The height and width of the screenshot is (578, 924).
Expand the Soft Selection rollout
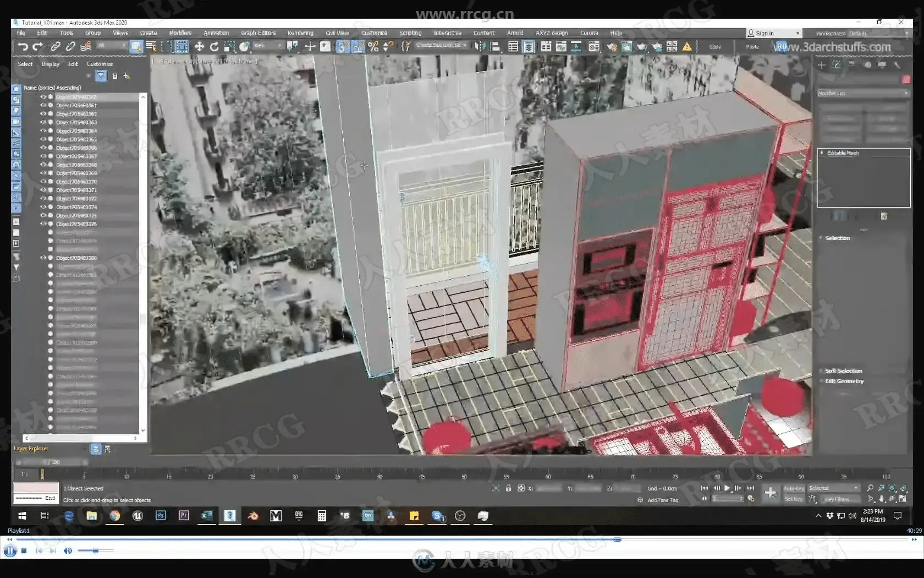843,371
